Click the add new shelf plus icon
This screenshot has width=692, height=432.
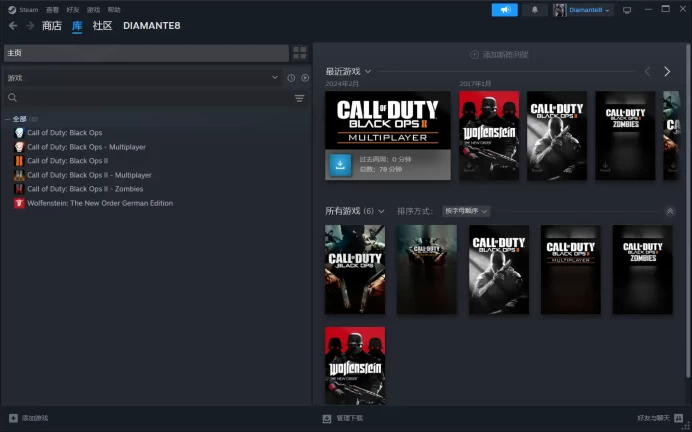(x=474, y=55)
